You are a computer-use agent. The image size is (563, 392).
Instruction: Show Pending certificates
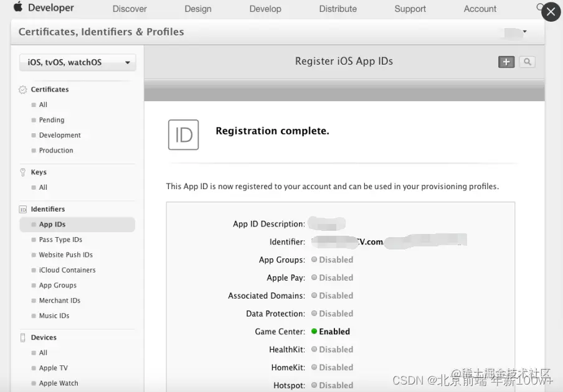(x=51, y=120)
